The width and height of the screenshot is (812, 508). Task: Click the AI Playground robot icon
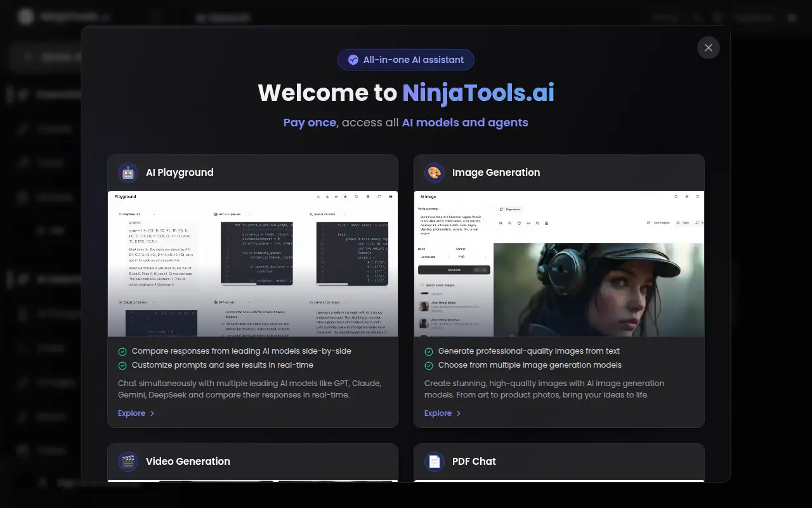(x=128, y=173)
